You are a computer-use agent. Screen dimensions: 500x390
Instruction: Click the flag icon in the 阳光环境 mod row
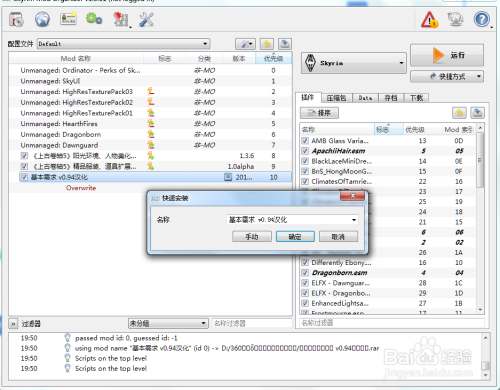coord(151,156)
